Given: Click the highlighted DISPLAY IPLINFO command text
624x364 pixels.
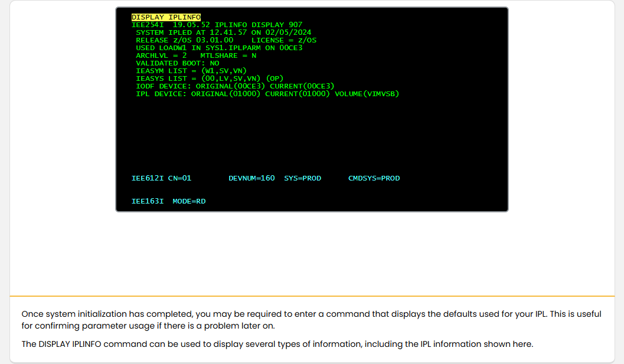Looking at the screenshot, I should tap(166, 17).
